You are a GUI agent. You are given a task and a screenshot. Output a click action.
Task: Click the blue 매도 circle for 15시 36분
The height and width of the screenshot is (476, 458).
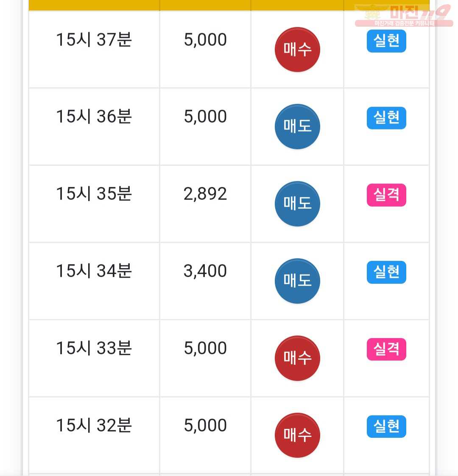coord(297,126)
